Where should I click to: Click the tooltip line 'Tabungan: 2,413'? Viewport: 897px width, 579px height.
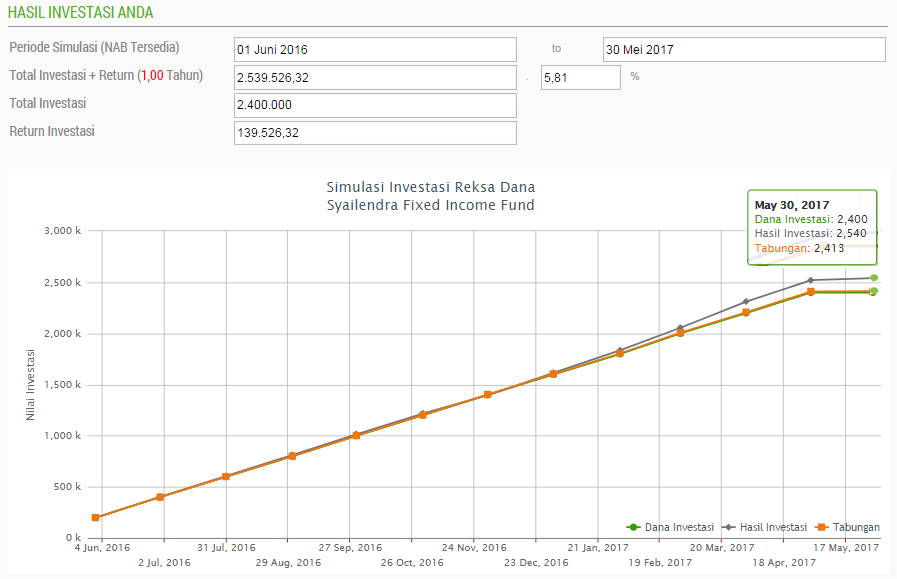[x=799, y=248]
